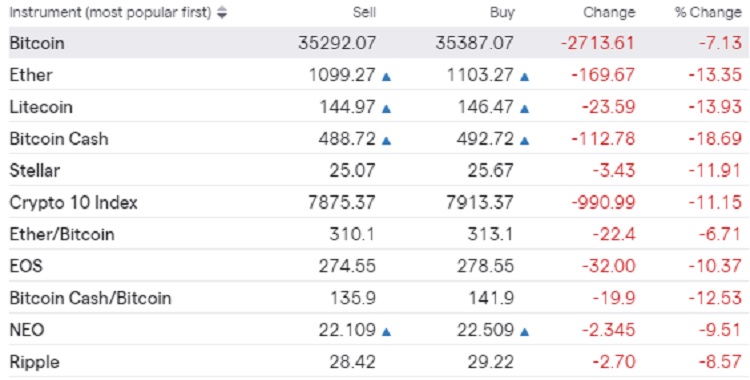Click the up arrow beside NEO buy price
This screenshot has height=380, width=750.
[x=525, y=332]
